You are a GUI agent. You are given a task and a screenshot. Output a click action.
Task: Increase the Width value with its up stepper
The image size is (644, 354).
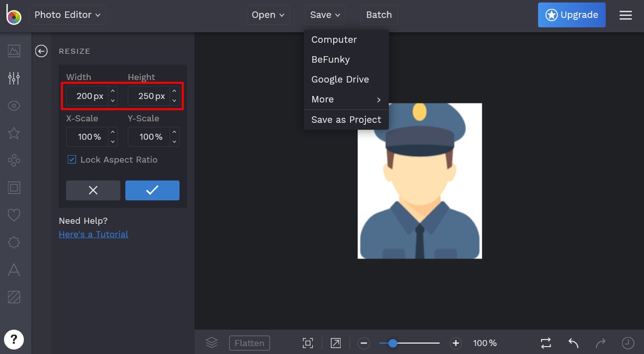click(x=113, y=91)
